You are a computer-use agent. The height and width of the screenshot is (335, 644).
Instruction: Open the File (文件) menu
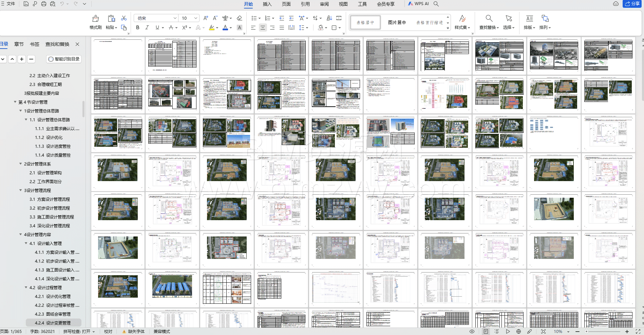[x=8, y=4]
